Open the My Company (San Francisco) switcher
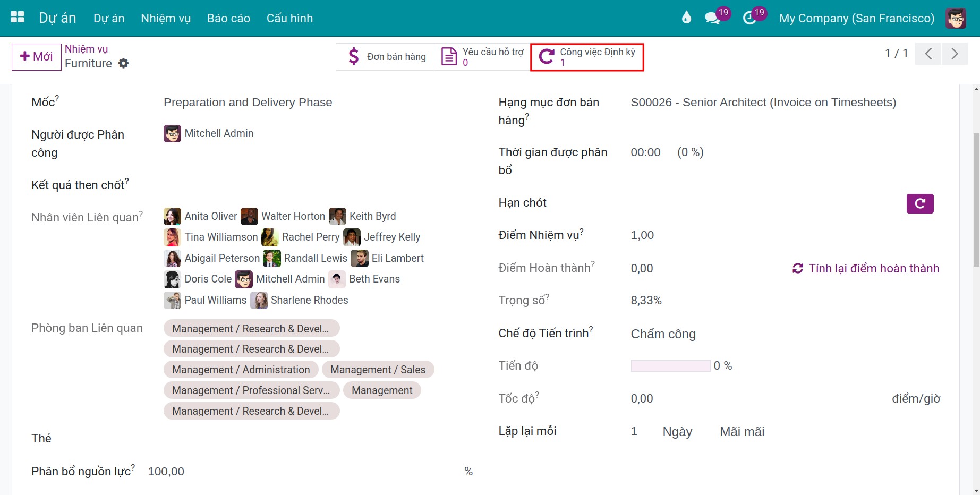This screenshot has height=495, width=980. click(x=856, y=18)
